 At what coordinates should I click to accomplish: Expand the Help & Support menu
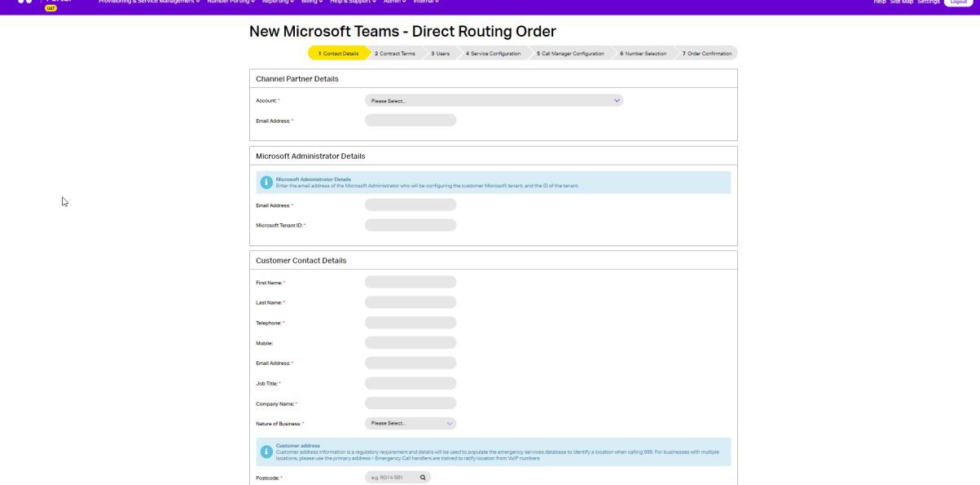pos(354,2)
